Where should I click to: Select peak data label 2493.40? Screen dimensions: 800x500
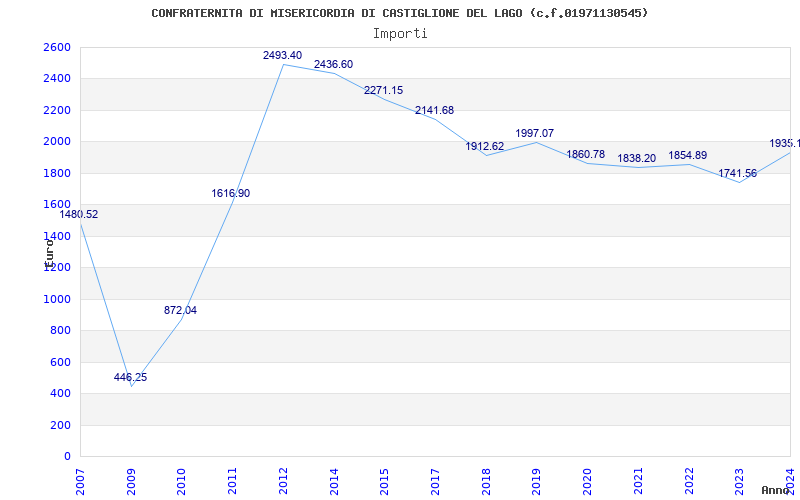click(282, 55)
